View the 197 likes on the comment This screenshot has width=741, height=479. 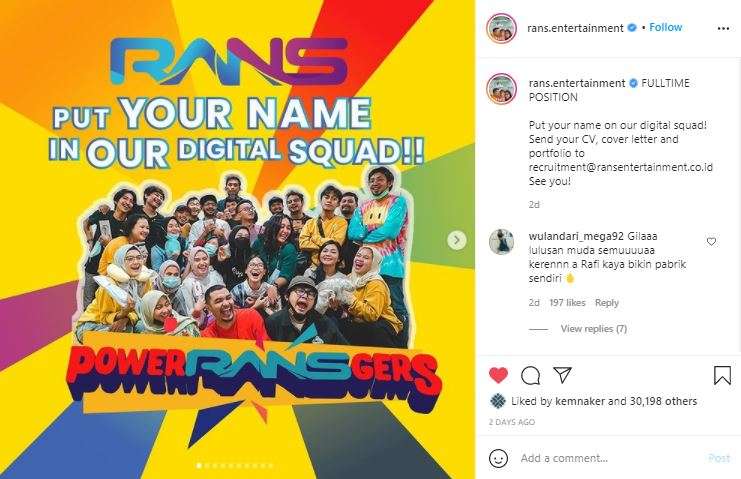(x=567, y=303)
